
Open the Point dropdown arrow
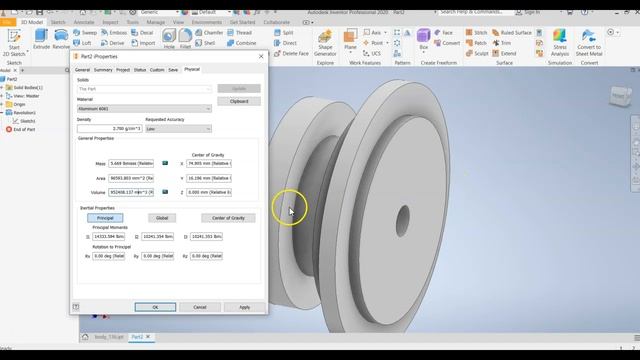(387, 43)
